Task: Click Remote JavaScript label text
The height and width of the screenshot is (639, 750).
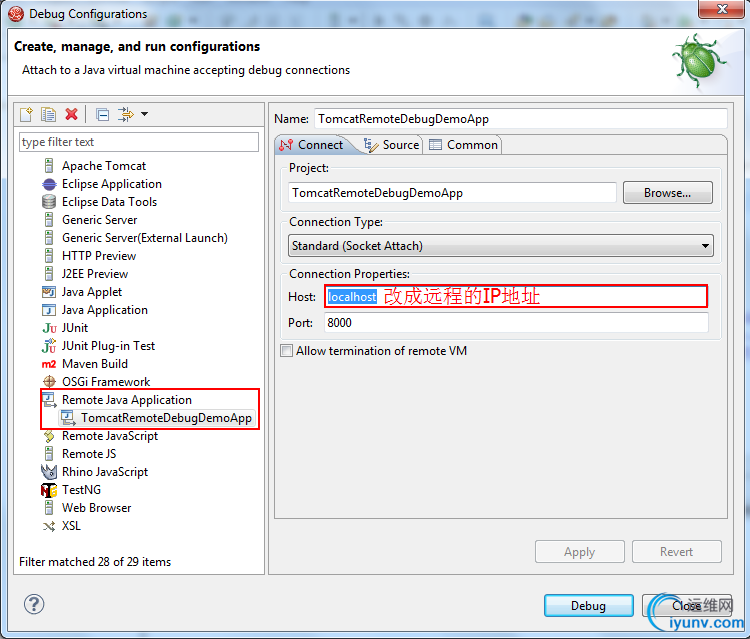Action: pyautogui.click(x=110, y=436)
